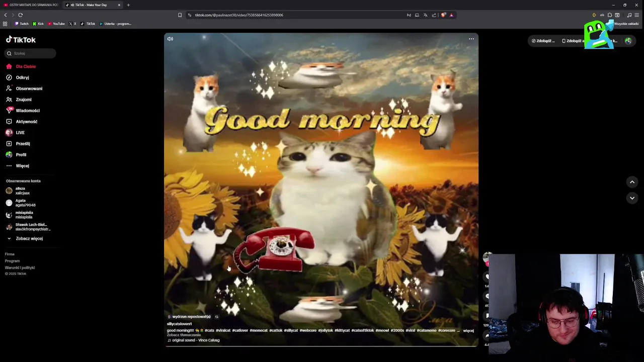Open the X bookmark

[x=72, y=24]
